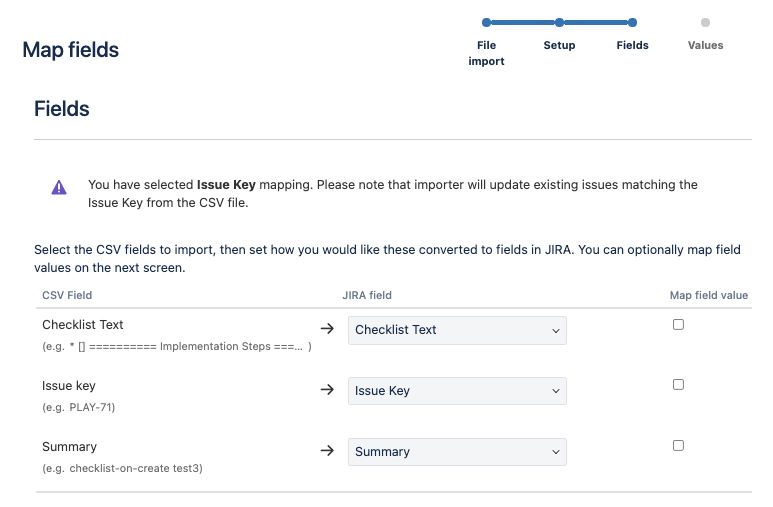Check map field value for Summary row
This screenshot has width=773, height=507.
(678, 445)
